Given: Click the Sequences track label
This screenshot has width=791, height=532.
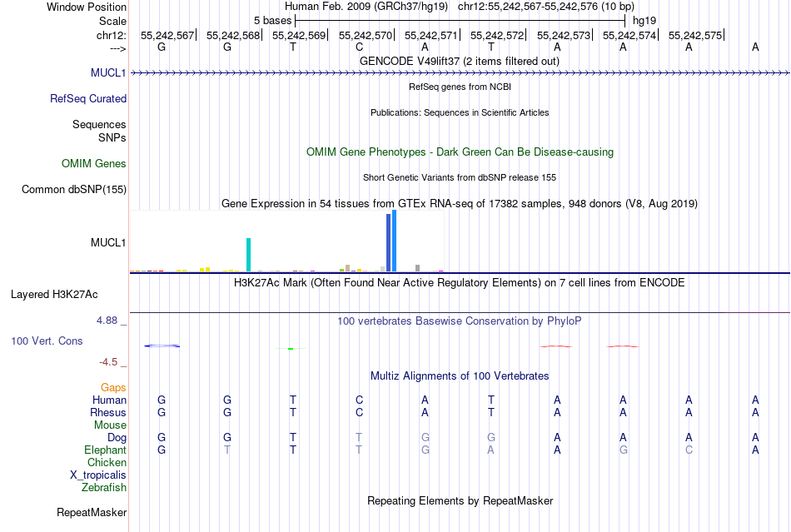Looking at the screenshot, I should coord(99,125).
